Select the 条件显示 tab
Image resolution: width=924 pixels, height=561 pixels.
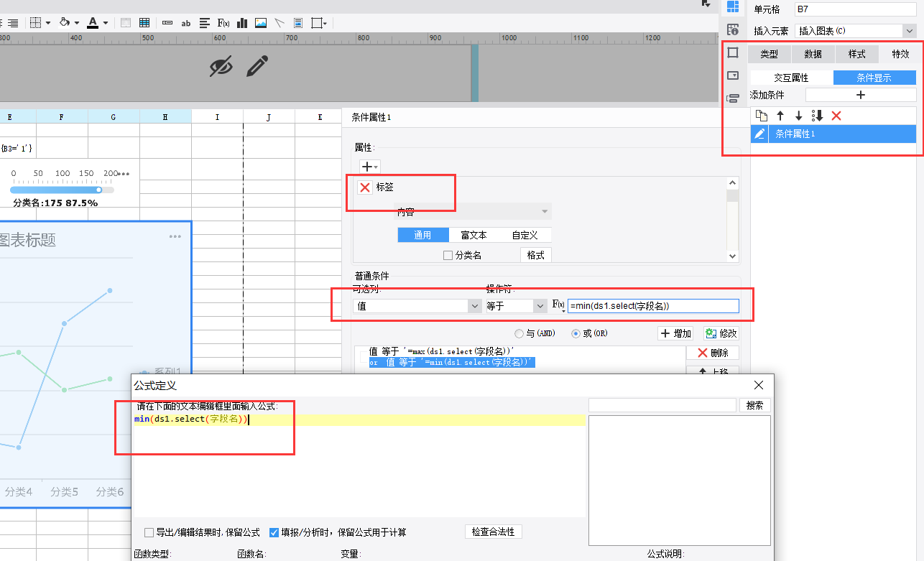click(x=874, y=78)
